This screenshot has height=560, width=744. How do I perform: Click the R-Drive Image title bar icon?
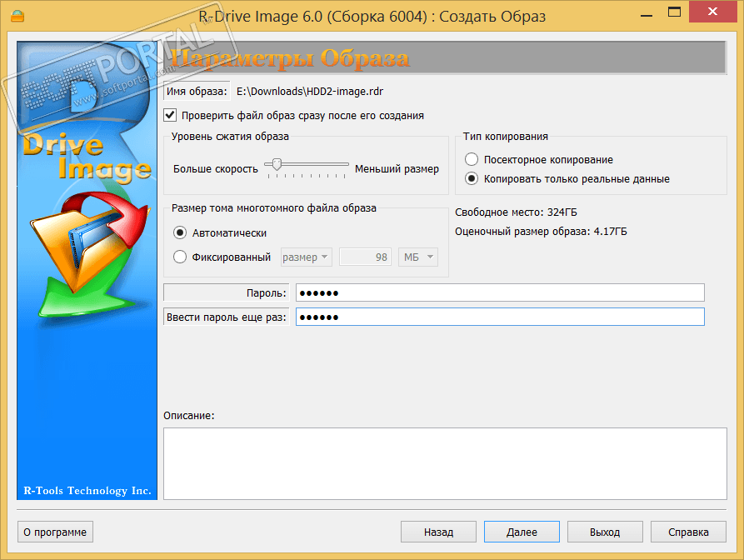point(17,16)
